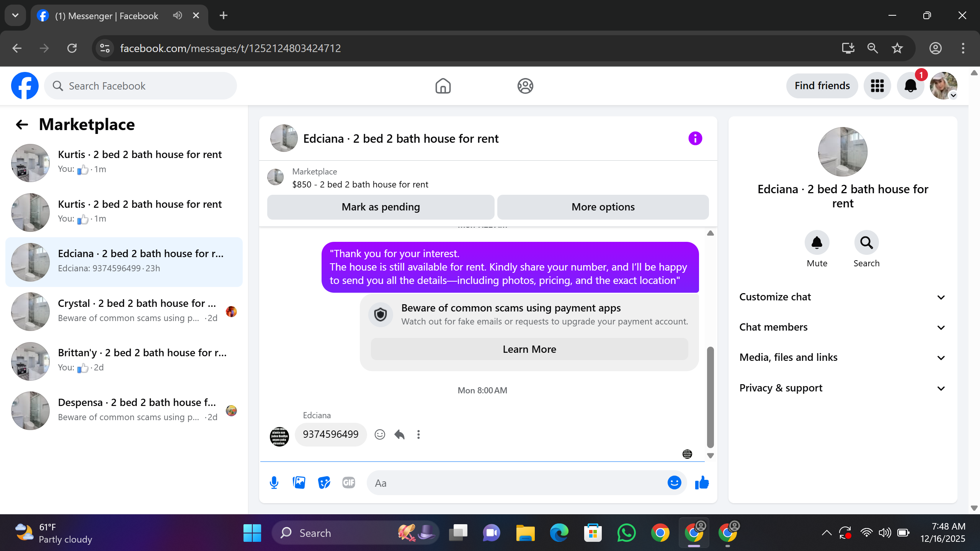Open Windows taskbar Search box
Screen dimensions: 980x551
(355, 533)
